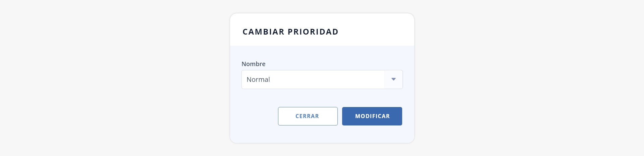Click the small triangle in the Nombre select
The width and height of the screenshot is (644, 156).
tap(393, 80)
